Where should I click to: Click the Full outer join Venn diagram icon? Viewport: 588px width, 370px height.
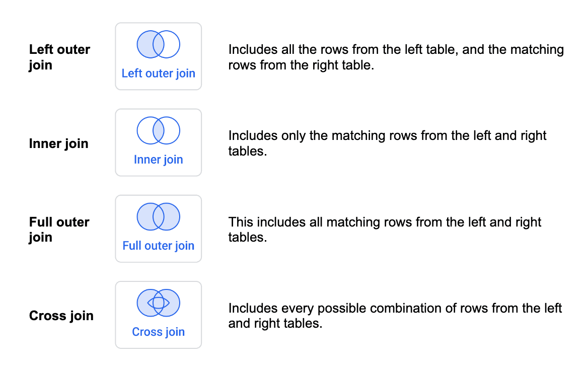point(158,216)
